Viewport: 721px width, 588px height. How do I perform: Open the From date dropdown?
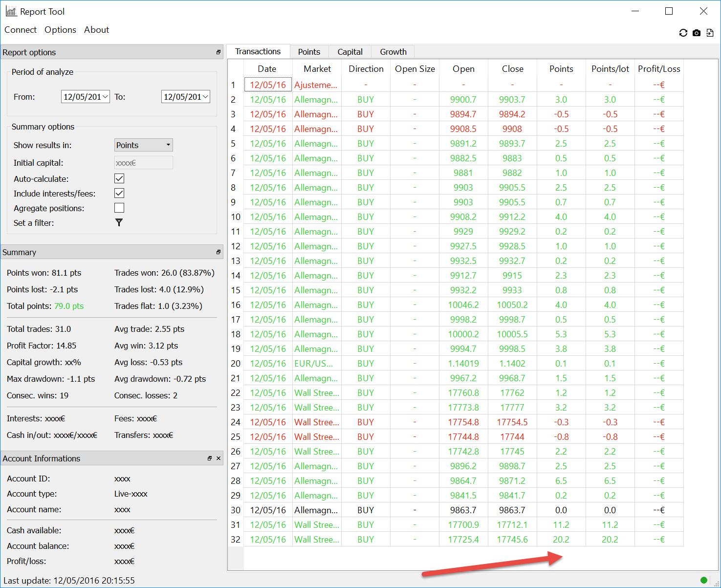(x=105, y=97)
